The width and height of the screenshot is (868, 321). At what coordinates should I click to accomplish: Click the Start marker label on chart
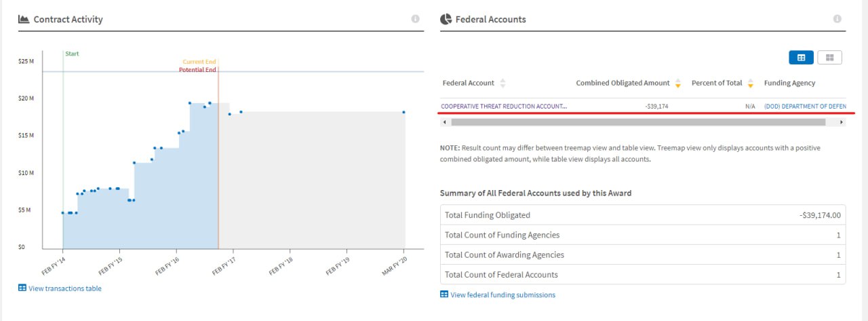point(72,54)
